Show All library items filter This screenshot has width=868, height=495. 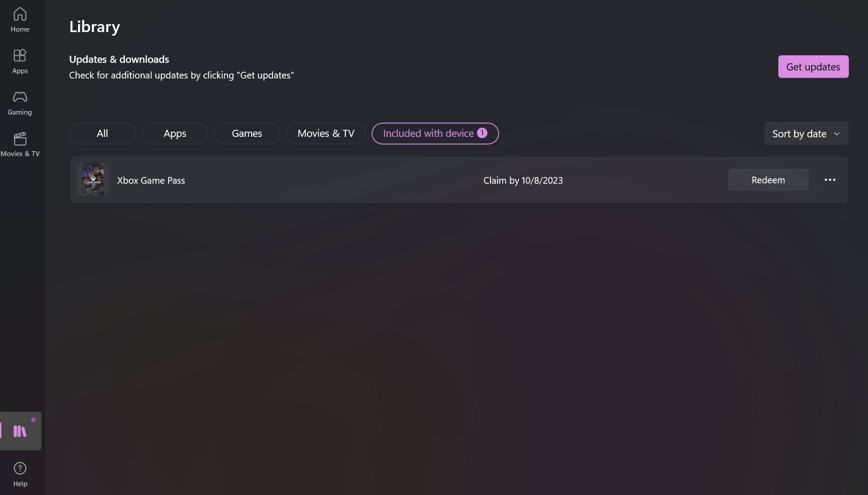[103, 133]
